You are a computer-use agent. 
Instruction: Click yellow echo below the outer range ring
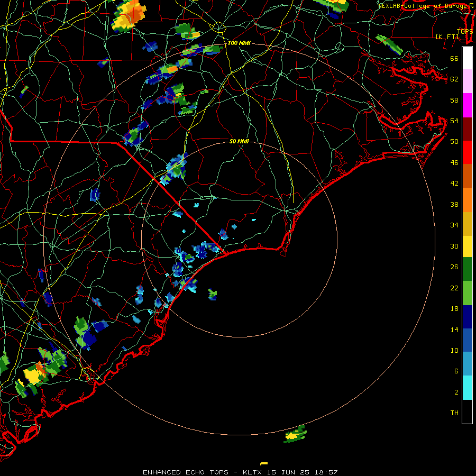pyautogui.click(x=292, y=436)
